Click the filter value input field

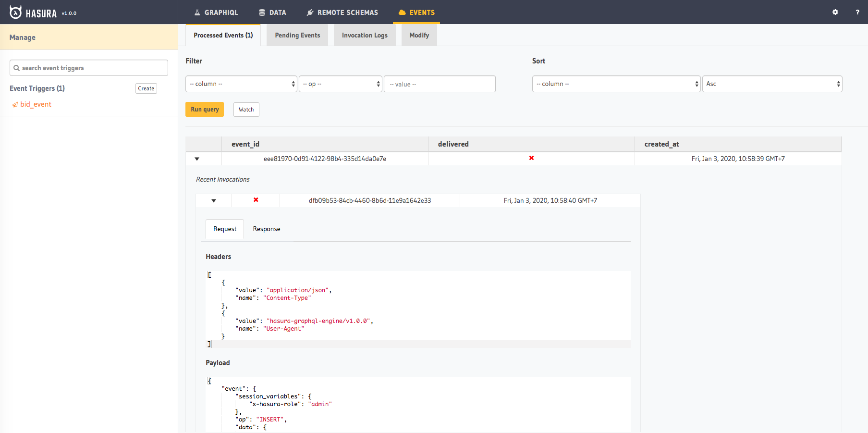(440, 84)
